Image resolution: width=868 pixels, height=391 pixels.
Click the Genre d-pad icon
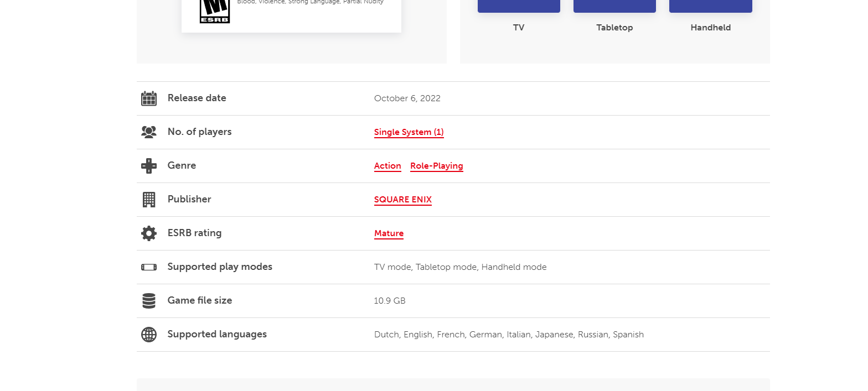click(x=149, y=166)
